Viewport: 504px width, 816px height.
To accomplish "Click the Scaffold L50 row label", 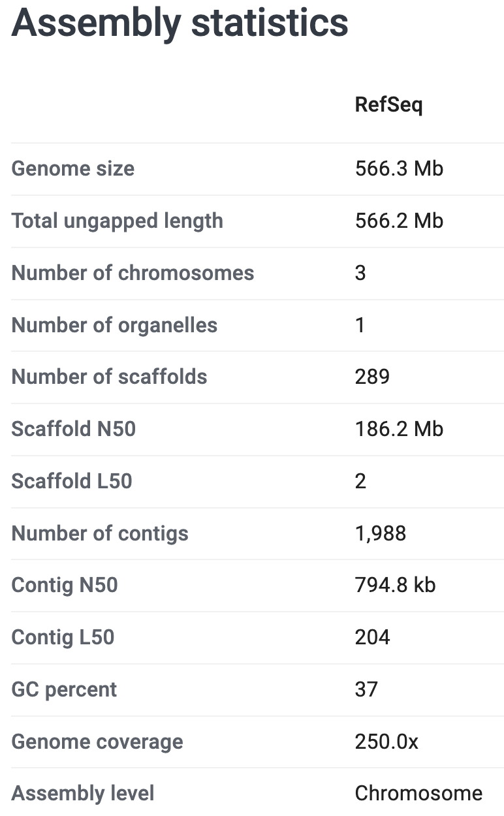I will (72, 481).
